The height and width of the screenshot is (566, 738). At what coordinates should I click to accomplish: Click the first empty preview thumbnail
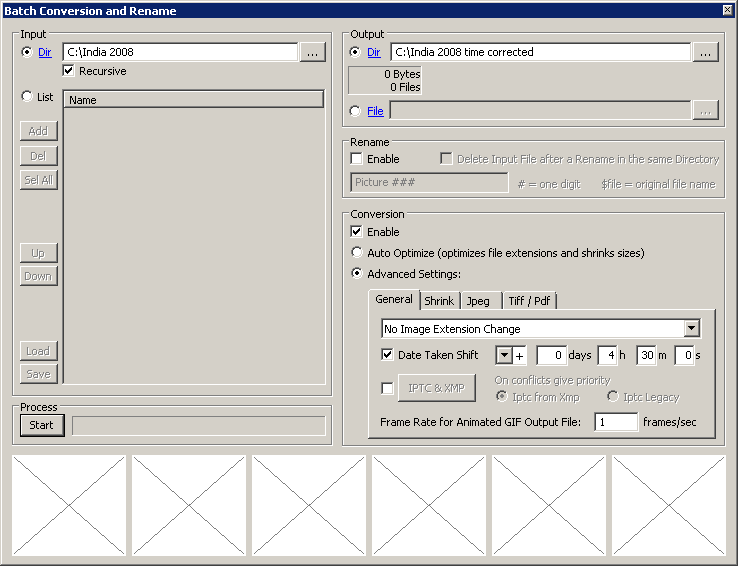click(69, 505)
